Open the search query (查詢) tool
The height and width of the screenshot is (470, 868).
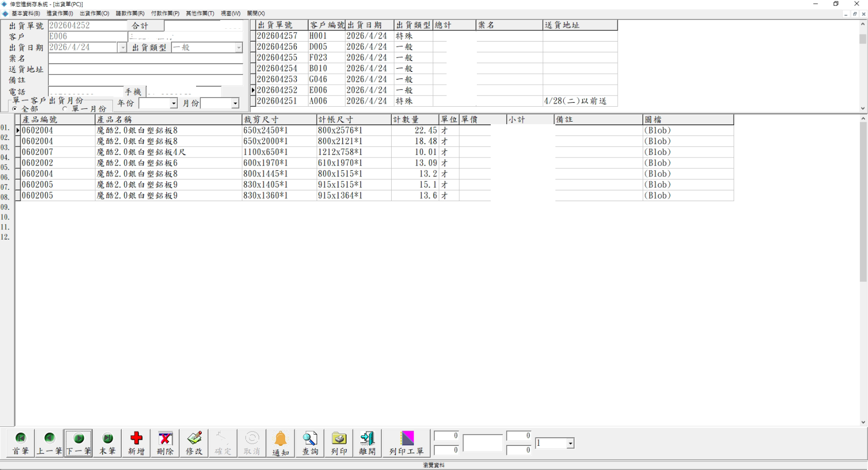coord(310,443)
